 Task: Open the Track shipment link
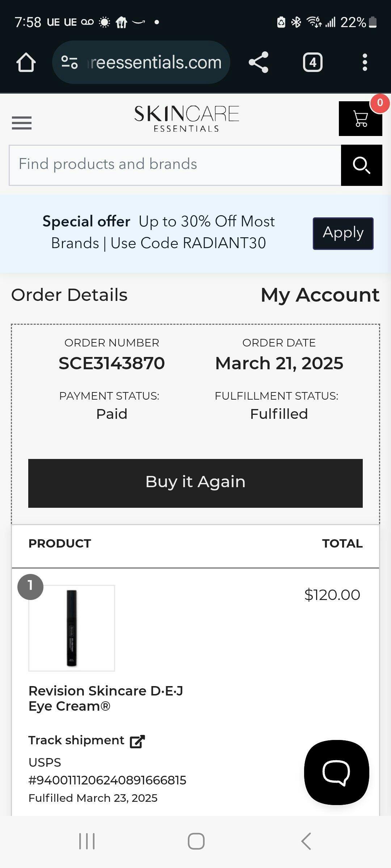[76, 740]
